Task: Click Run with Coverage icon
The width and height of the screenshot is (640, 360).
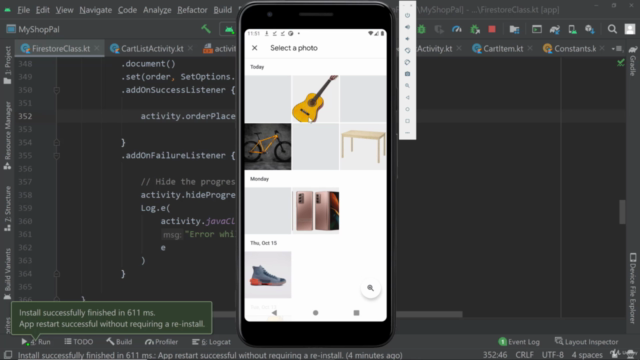Action: click(x=439, y=29)
